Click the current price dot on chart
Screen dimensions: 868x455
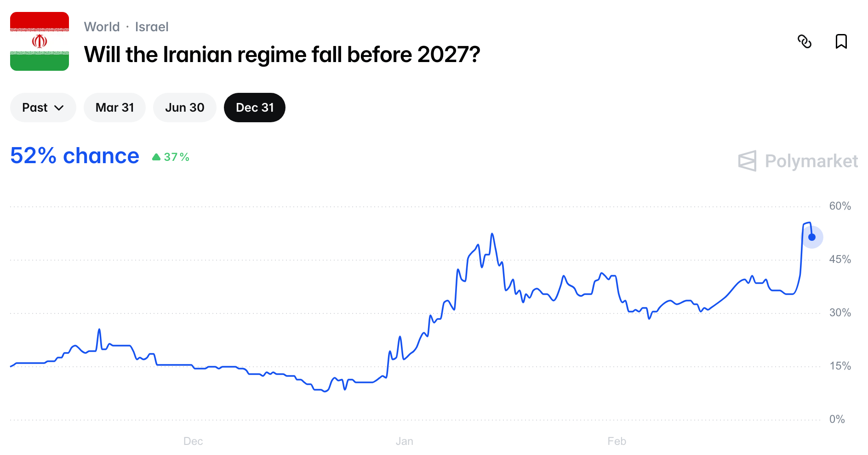pos(812,237)
